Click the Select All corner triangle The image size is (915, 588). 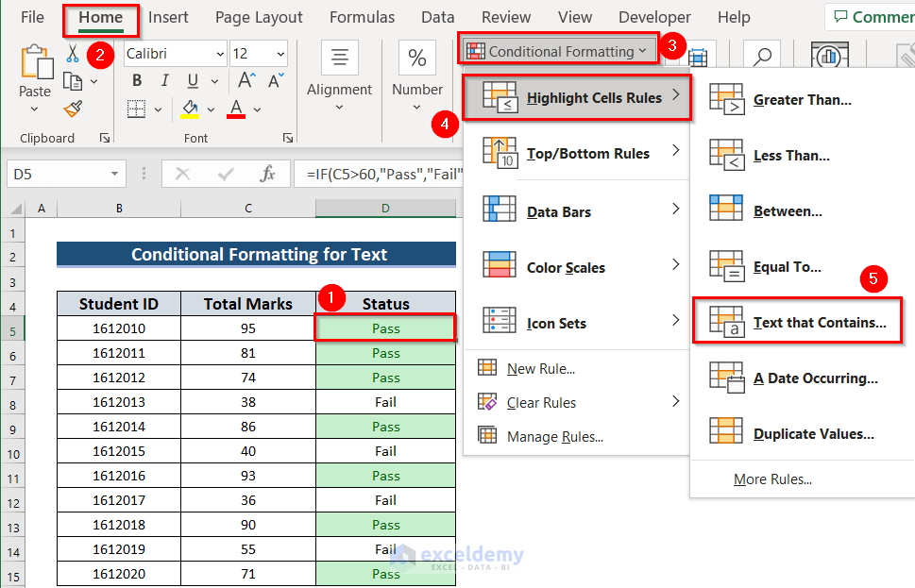pyautogui.click(x=15, y=209)
